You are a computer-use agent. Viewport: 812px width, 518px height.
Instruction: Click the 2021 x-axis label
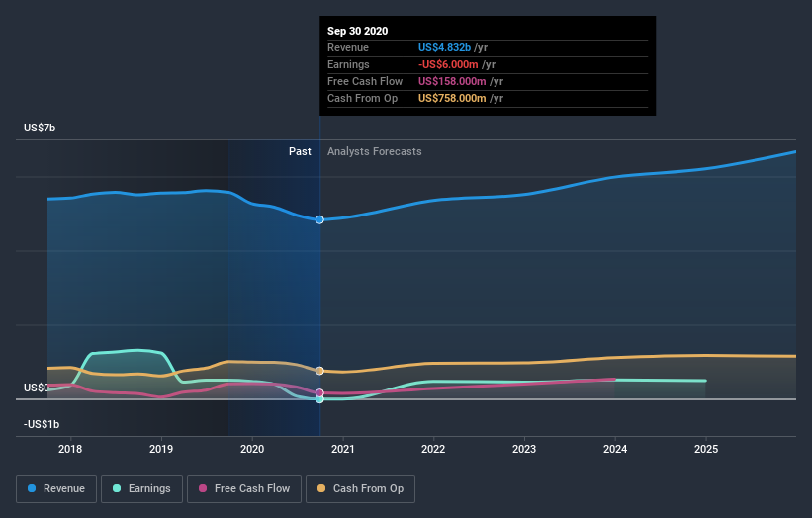(x=343, y=449)
